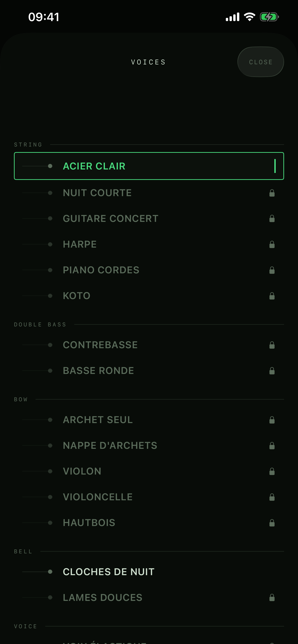Pick the Archet Seul voice
The height and width of the screenshot is (644, 298).
(x=149, y=420)
